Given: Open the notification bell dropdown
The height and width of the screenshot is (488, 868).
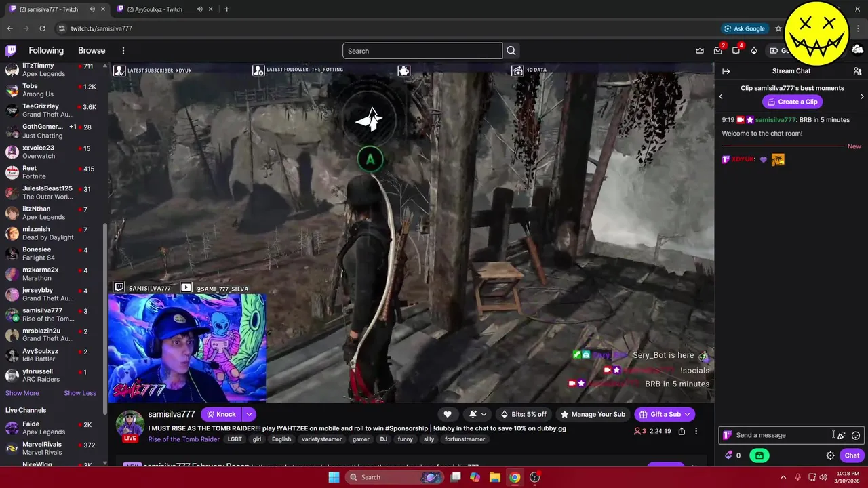Looking at the screenshot, I should coord(477,414).
